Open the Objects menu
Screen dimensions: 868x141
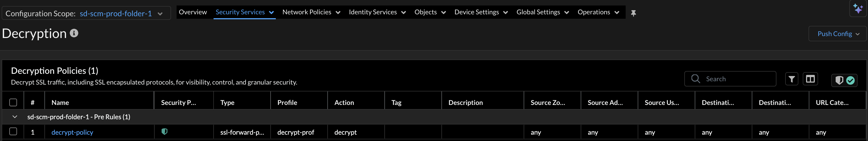click(x=430, y=12)
